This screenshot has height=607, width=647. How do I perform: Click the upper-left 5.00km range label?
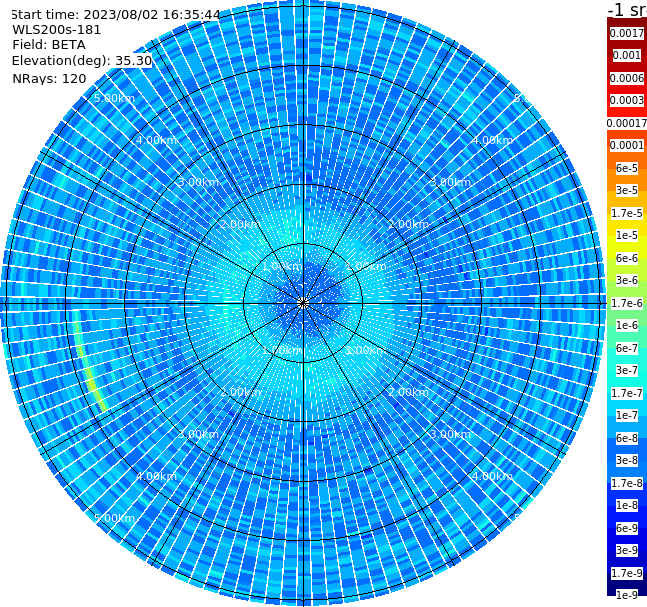tap(114, 98)
